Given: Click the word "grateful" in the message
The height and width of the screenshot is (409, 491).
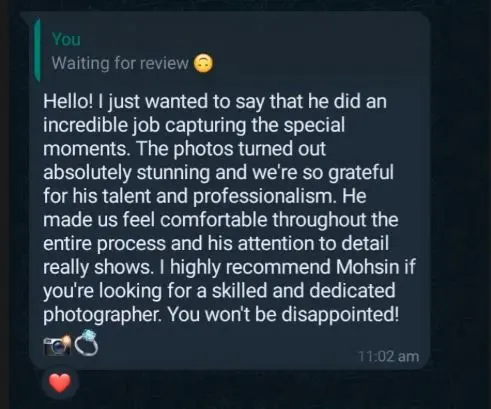Looking at the screenshot, I should click(361, 173).
